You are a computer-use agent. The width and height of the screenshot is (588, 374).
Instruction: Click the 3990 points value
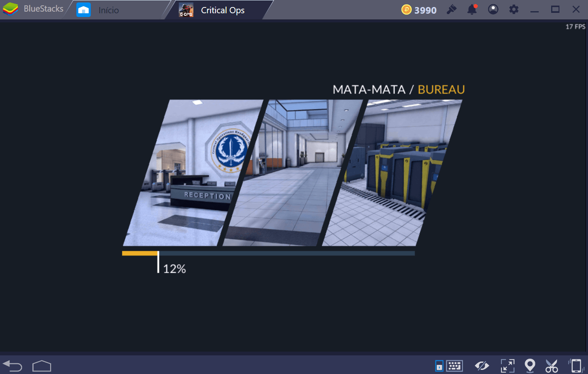click(426, 10)
